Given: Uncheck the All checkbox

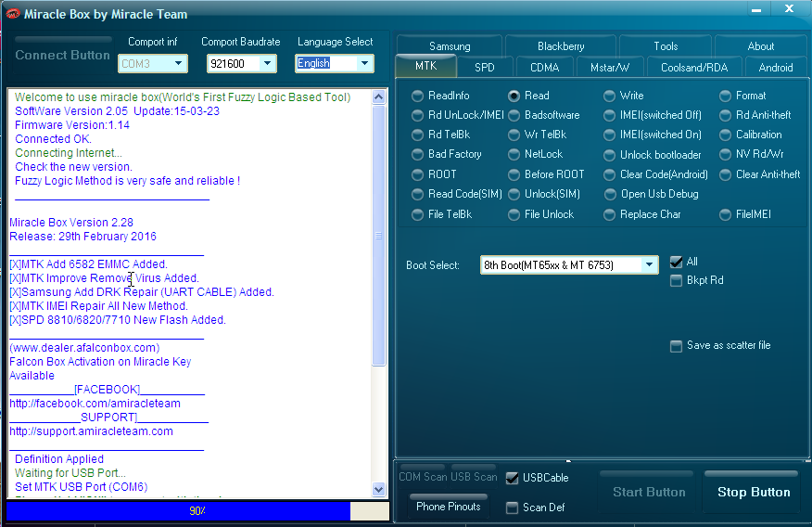Looking at the screenshot, I should (676, 262).
